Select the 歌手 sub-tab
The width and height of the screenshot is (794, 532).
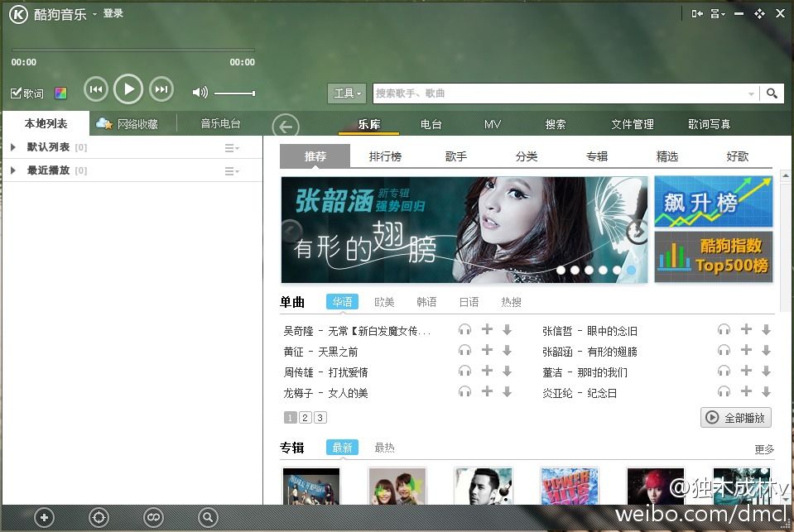coord(455,156)
